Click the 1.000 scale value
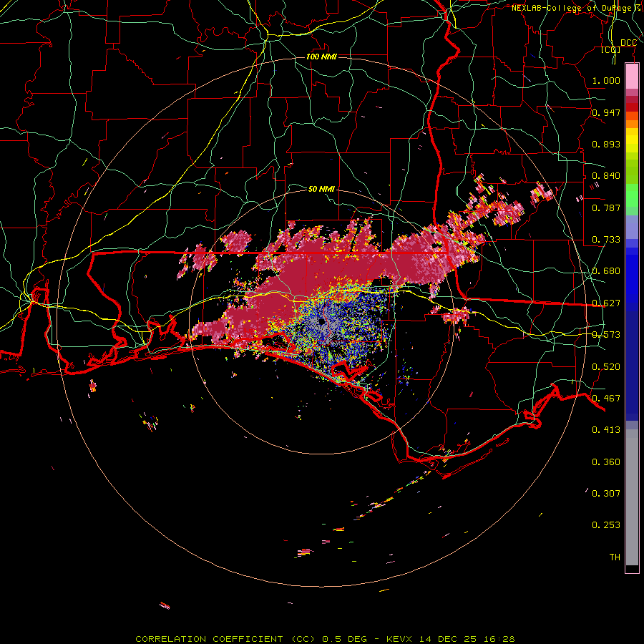 (606, 80)
